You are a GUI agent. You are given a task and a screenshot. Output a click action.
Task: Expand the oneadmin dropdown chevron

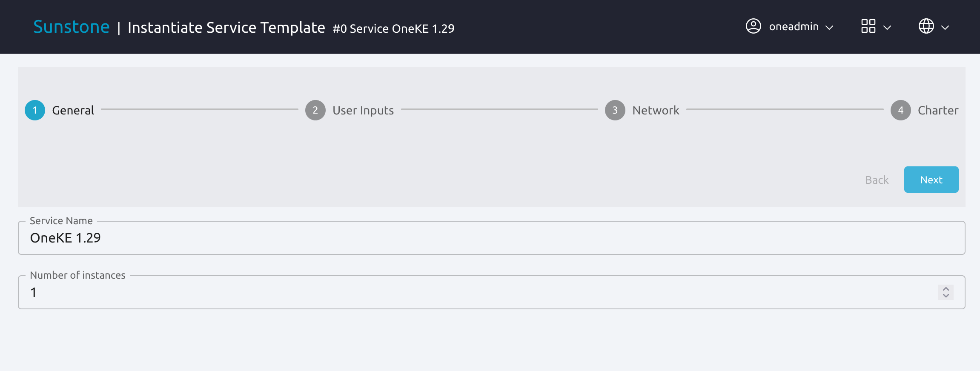click(x=829, y=28)
